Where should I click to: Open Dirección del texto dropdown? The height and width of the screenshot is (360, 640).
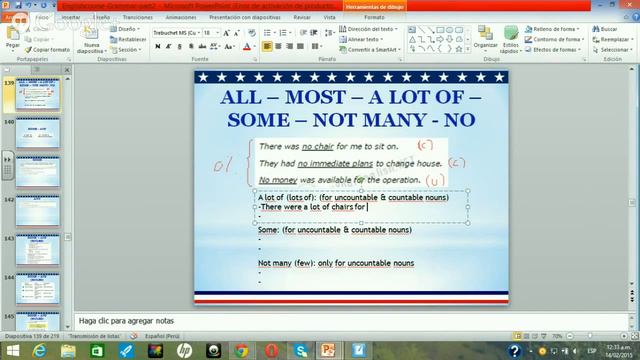[x=369, y=29]
